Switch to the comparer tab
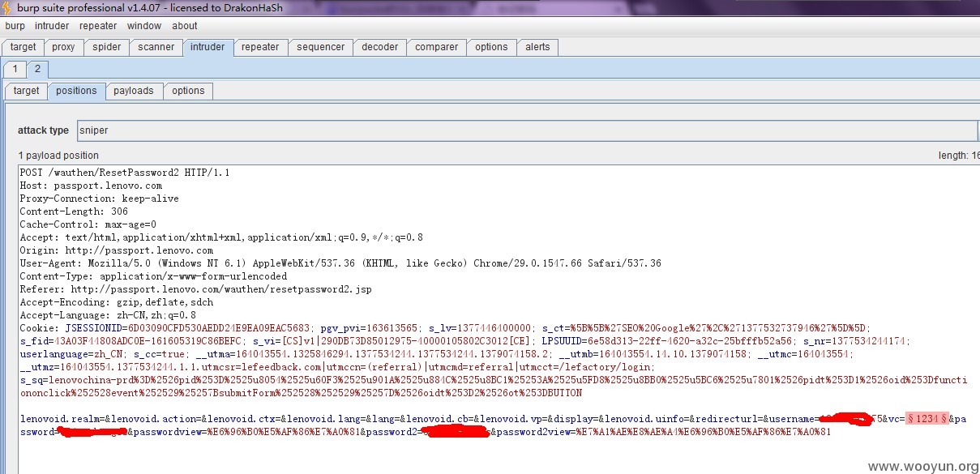 point(436,47)
